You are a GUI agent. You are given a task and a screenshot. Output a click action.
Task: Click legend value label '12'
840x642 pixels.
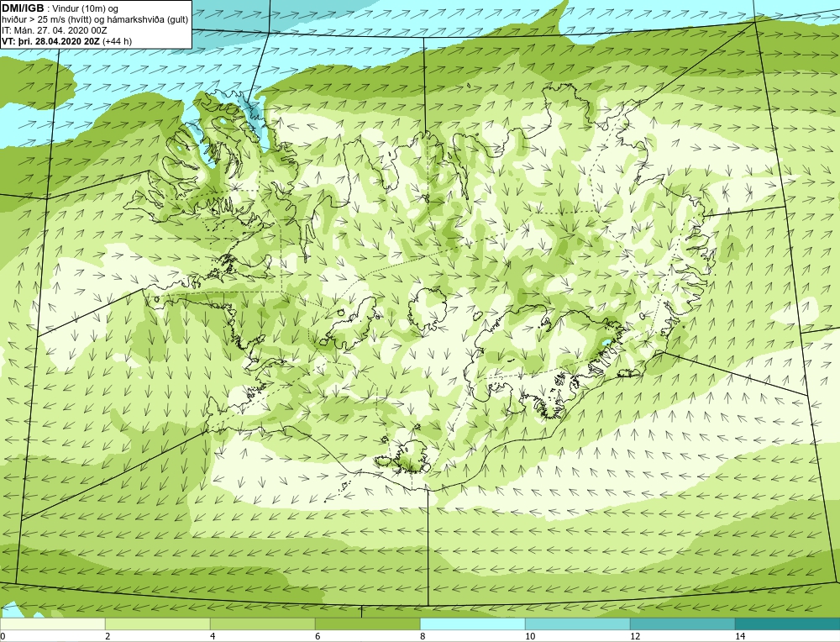point(635,636)
